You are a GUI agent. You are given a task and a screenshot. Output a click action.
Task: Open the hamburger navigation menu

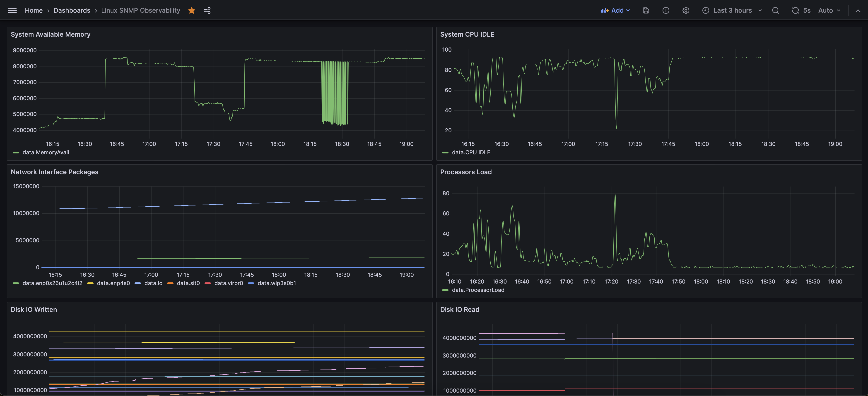(12, 10)
